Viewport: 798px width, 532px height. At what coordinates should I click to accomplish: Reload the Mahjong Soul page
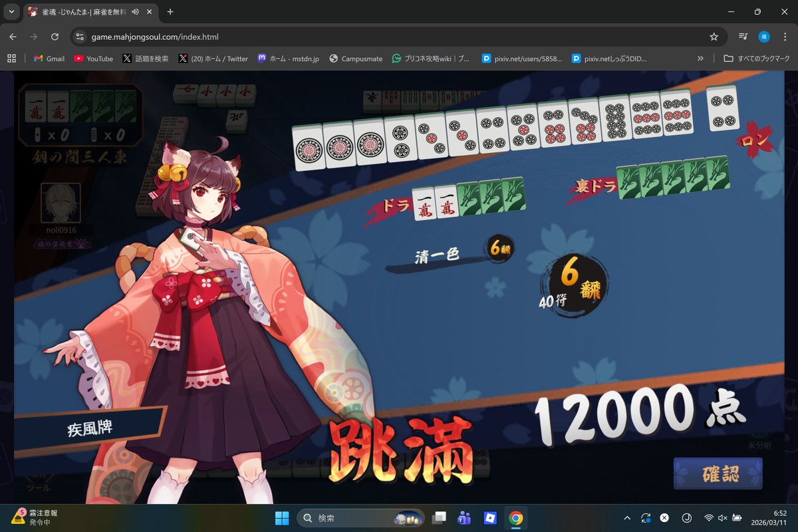[x=55, y=37]
